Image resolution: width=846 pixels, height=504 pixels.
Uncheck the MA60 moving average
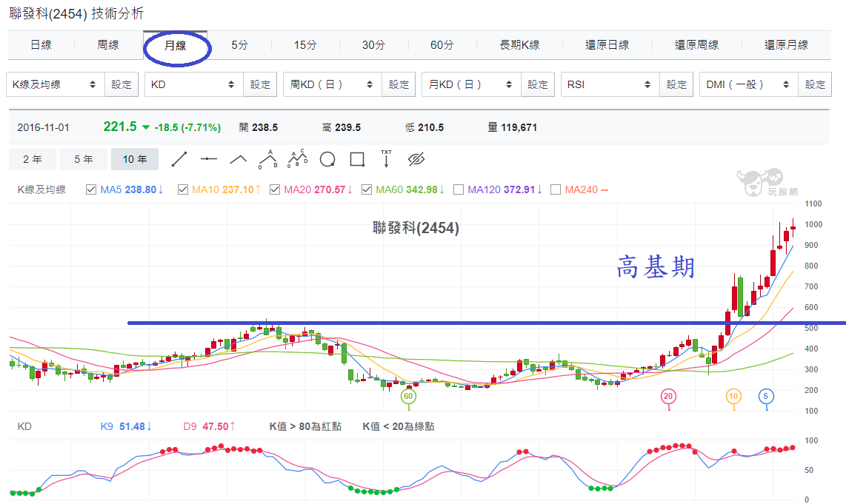tap(367, 189)
